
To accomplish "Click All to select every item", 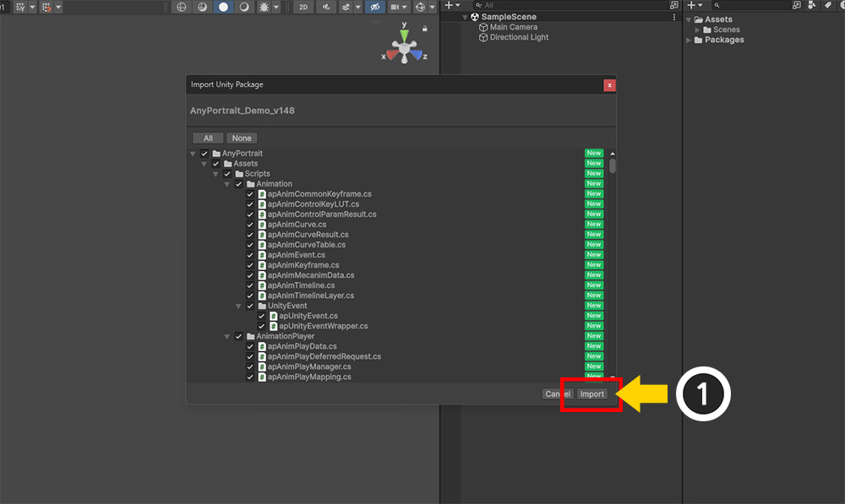I will [x=208, y=138].
